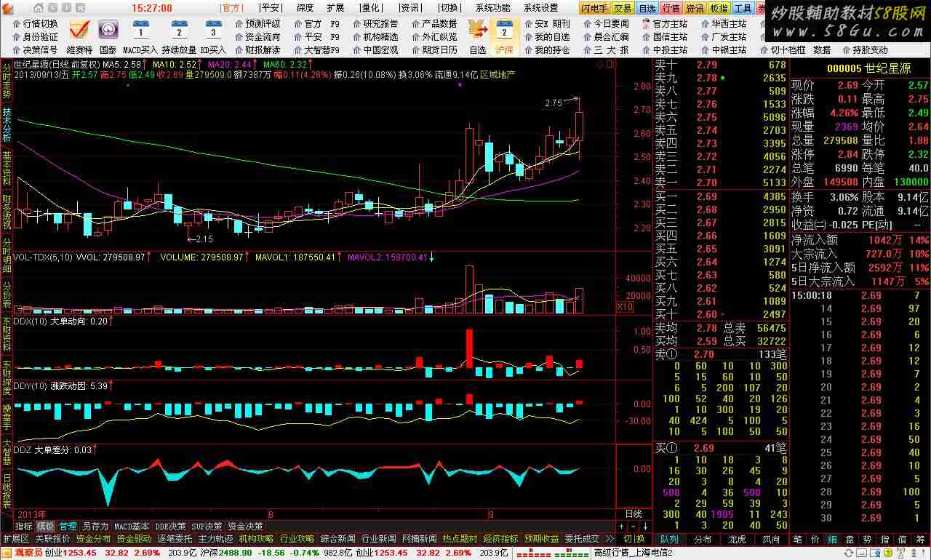The image size is (931, 560).
Task: Toggle the 行情 red top button
Action: [671, 8]
